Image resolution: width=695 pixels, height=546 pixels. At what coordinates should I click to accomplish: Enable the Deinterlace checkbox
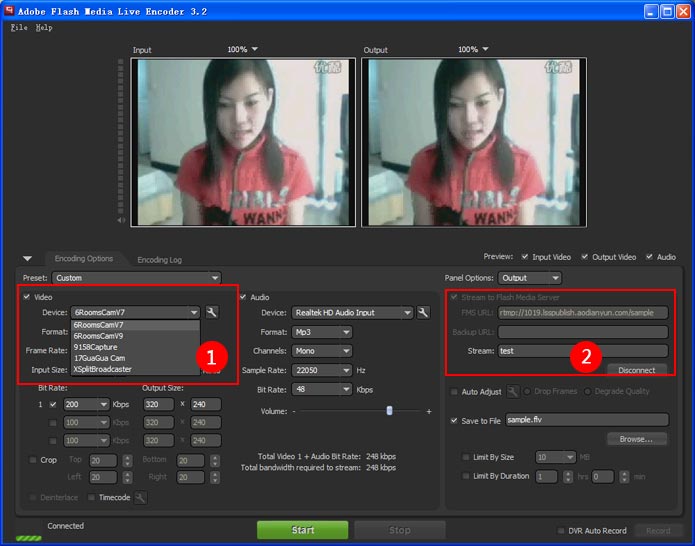[x=33, y=497]
